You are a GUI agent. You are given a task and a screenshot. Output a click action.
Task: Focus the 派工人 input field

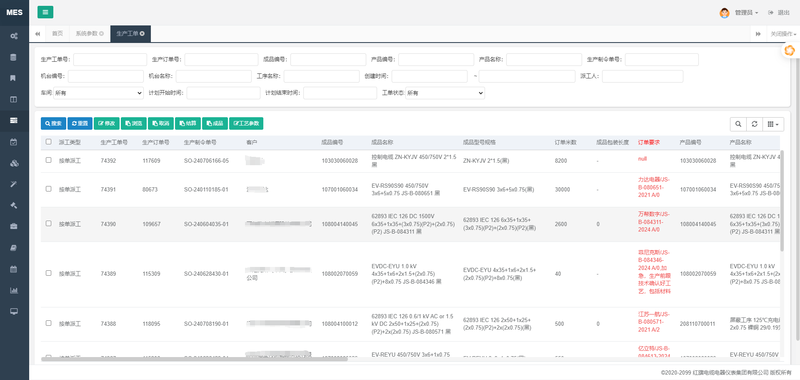(642, 77)
